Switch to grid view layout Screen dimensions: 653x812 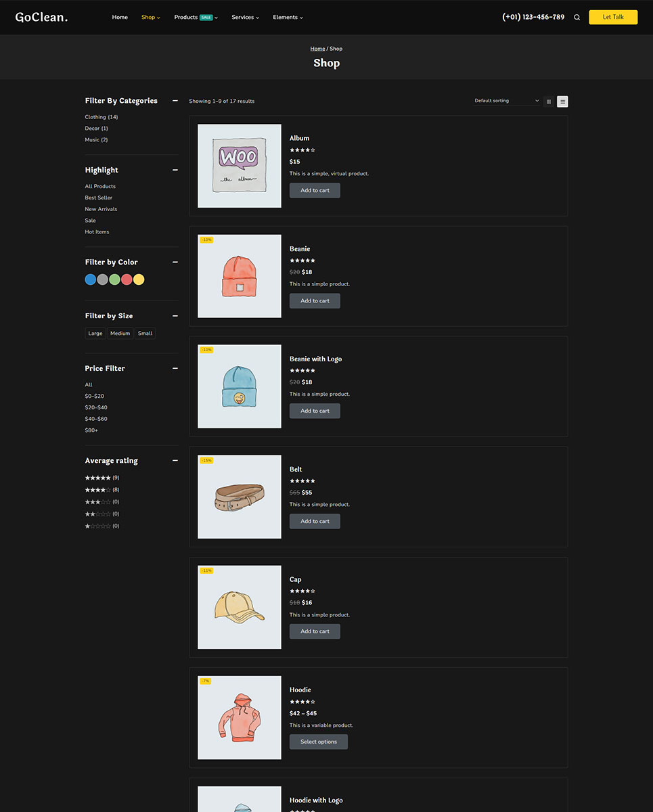click(549, 101)
